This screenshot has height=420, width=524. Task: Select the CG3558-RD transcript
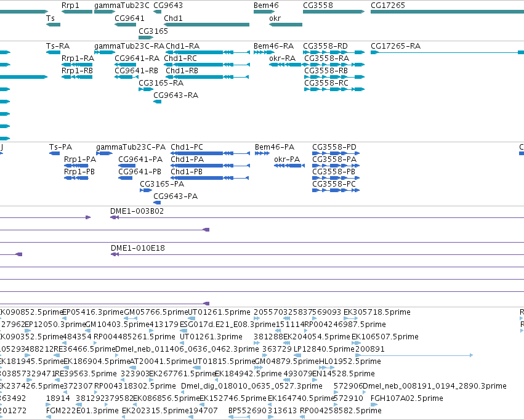click(x=334, y=52)
